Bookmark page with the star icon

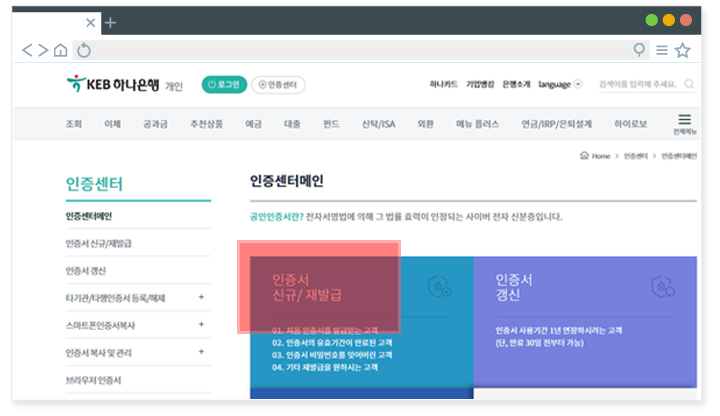coord(683,50)
